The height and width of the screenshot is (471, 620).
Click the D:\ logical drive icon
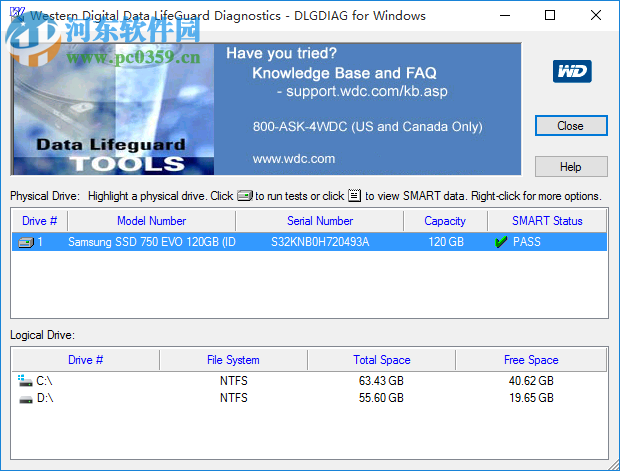26,399
